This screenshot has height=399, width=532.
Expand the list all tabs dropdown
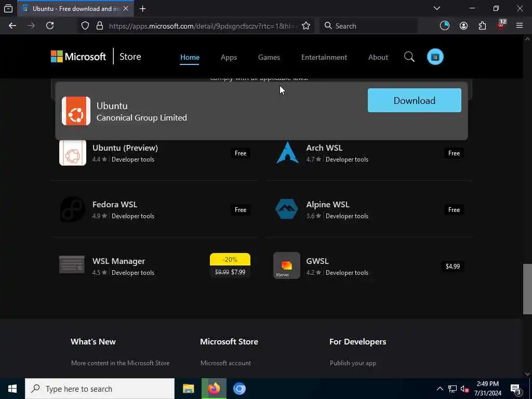437,8
